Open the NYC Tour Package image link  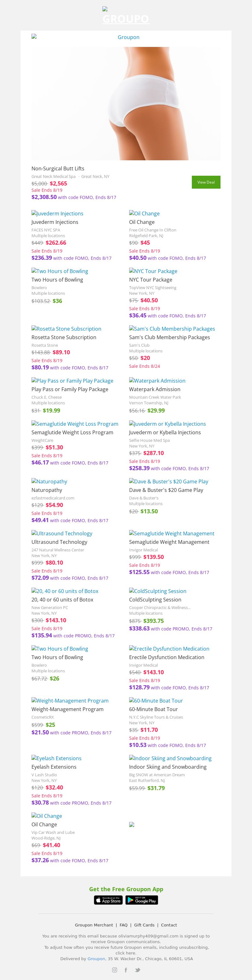click(153, 271)
